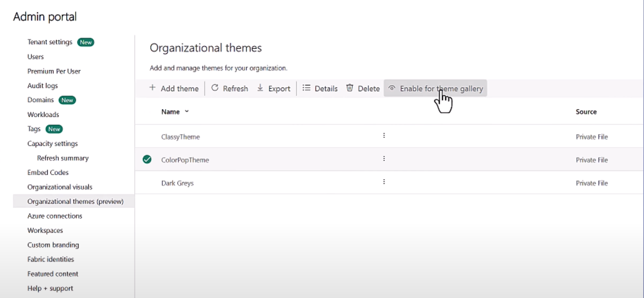
Task: Open Capacity settings section
Action: click(x=52, y=144)
